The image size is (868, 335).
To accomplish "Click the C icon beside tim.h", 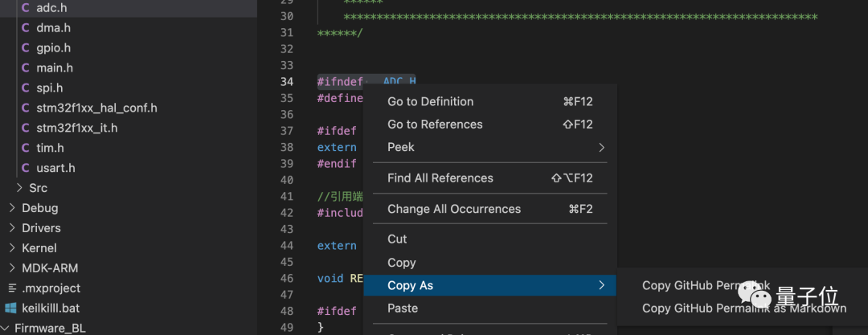I will tap(25, 148).
